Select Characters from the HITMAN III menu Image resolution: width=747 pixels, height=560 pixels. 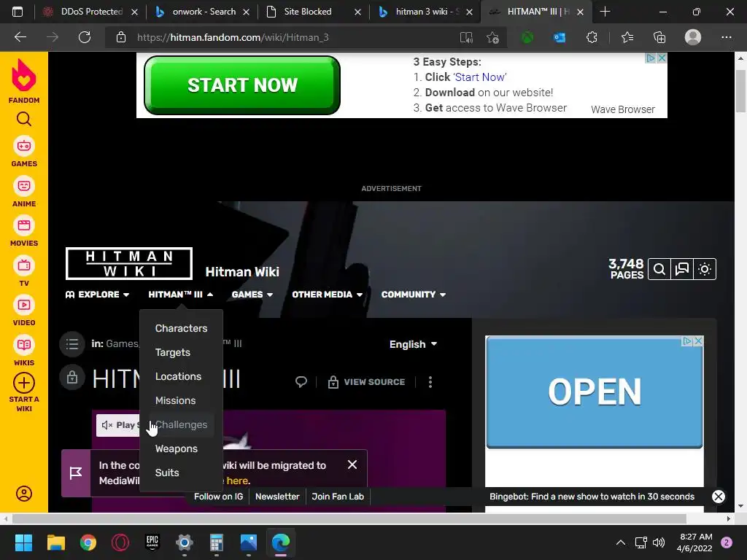181,328
